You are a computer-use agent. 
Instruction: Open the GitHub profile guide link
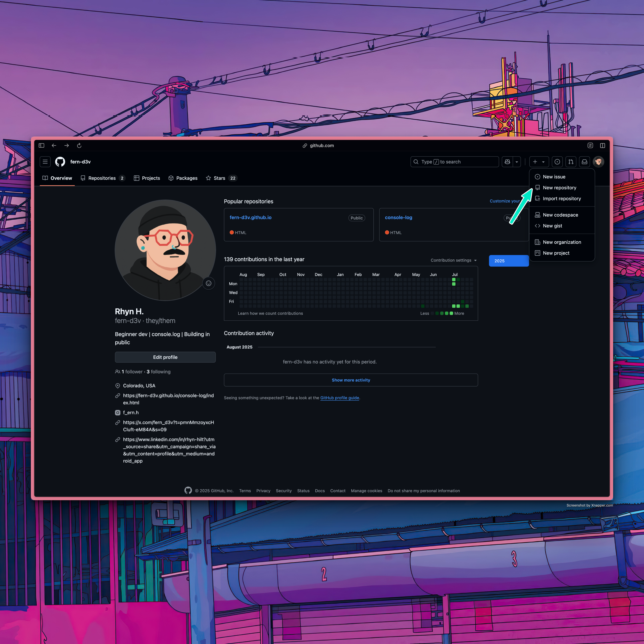(340, 398)
